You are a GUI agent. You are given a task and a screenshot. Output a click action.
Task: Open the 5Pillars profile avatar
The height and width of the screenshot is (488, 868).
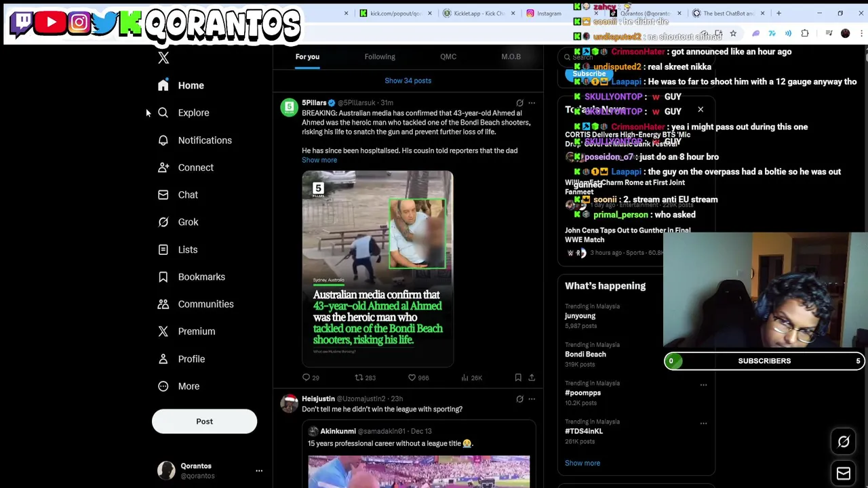pyautogui.click(x=290, y=107)
